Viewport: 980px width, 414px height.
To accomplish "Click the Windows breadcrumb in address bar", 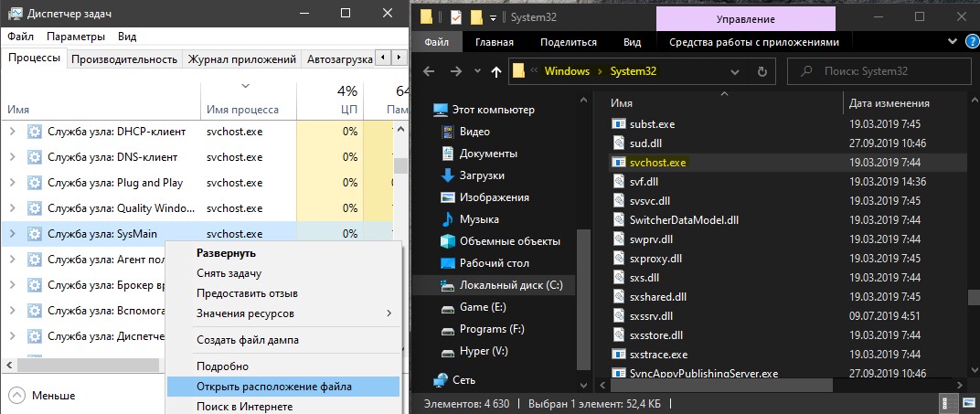I will (567, 71).
